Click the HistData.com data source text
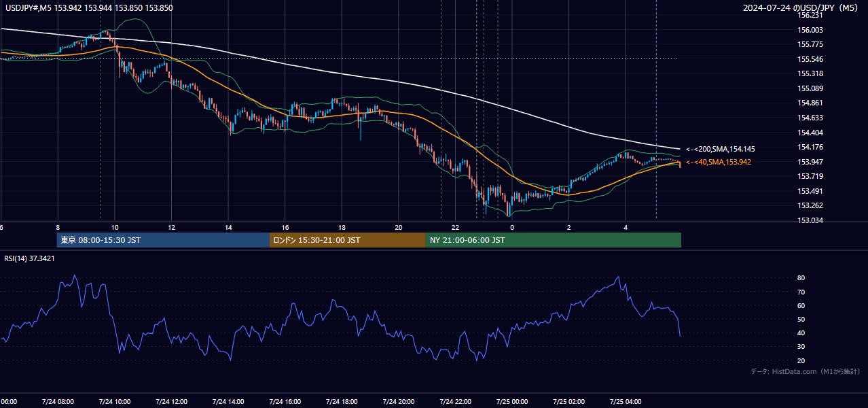Screen dimensions: 868x408 pyautogui.click(x=806, y=371)
